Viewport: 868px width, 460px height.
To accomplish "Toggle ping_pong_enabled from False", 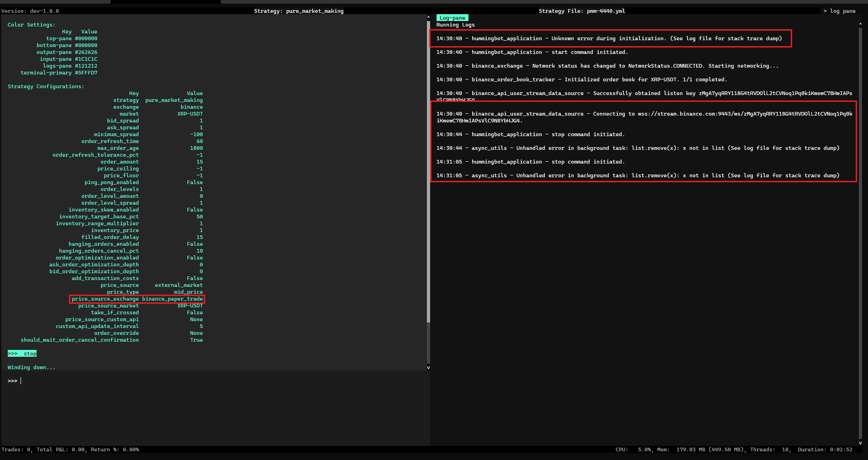I will (195, 182).
